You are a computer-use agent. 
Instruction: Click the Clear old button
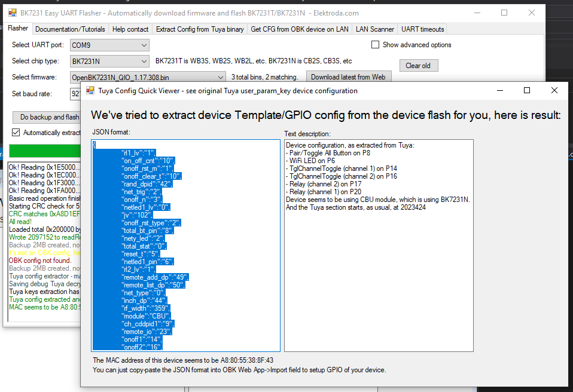pyautogui.click(x=419, y=66)
